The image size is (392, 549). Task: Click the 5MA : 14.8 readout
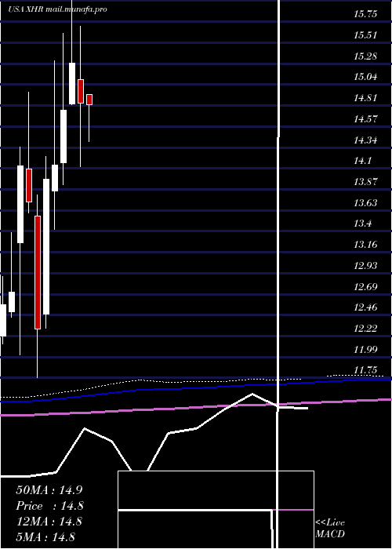(45, 537)
